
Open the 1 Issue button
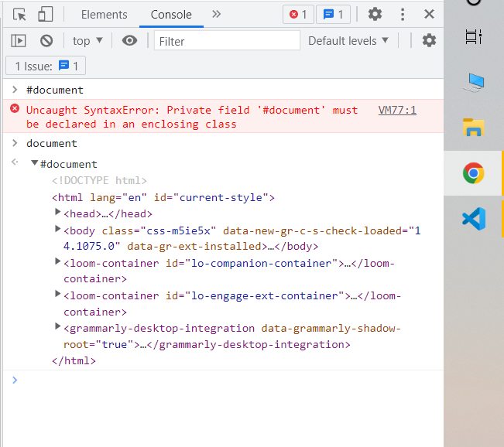point(46,66)
